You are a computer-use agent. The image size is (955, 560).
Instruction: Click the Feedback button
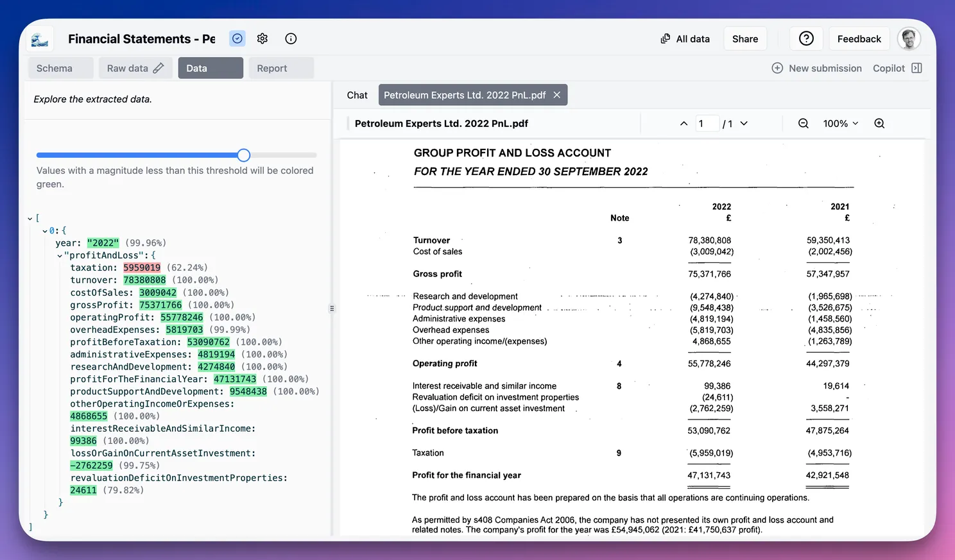(x=859, y=38)
